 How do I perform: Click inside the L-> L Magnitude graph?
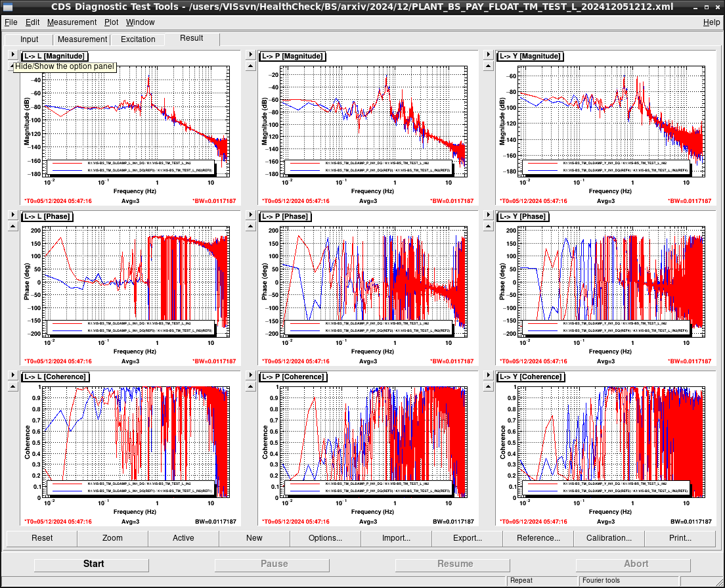[136, 121]
